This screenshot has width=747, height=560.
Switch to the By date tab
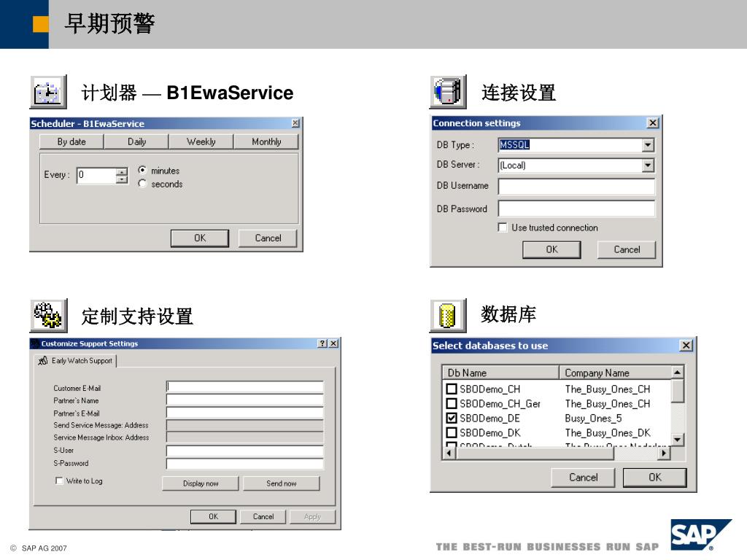click(71, 141)
